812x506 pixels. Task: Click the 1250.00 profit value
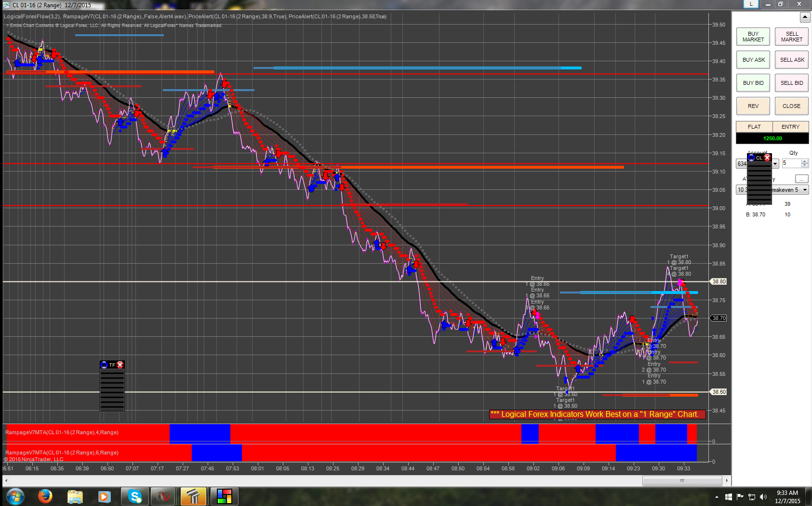point(772,138)
